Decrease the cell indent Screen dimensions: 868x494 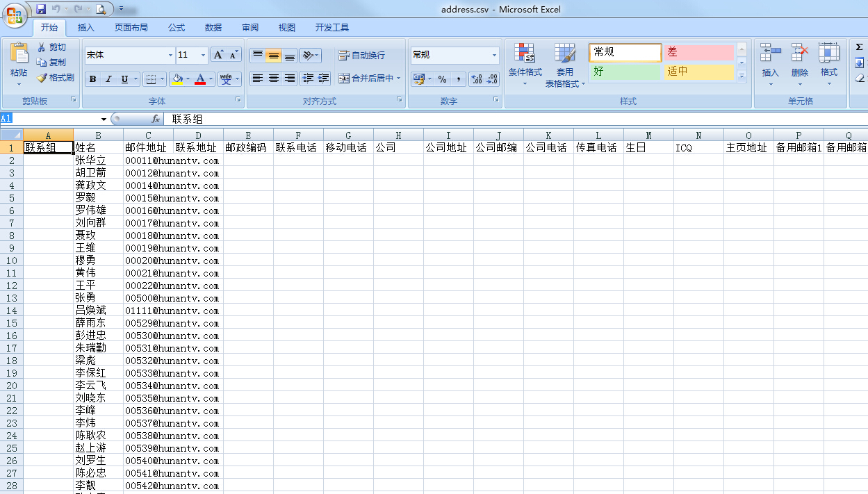(308, 79)
